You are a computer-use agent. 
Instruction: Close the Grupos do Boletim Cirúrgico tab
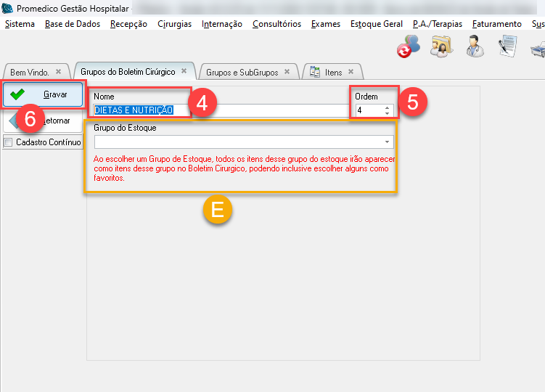184,71
